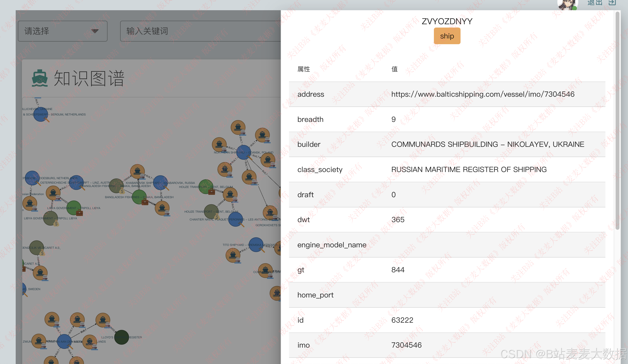Click the Bangladesh Fisheries green manager node
This screenshot has width=628, height=364.
point(139,197)
